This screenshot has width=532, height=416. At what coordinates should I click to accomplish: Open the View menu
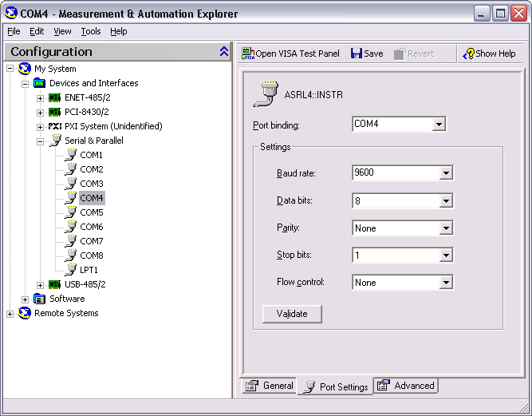[x=62, y=31]
